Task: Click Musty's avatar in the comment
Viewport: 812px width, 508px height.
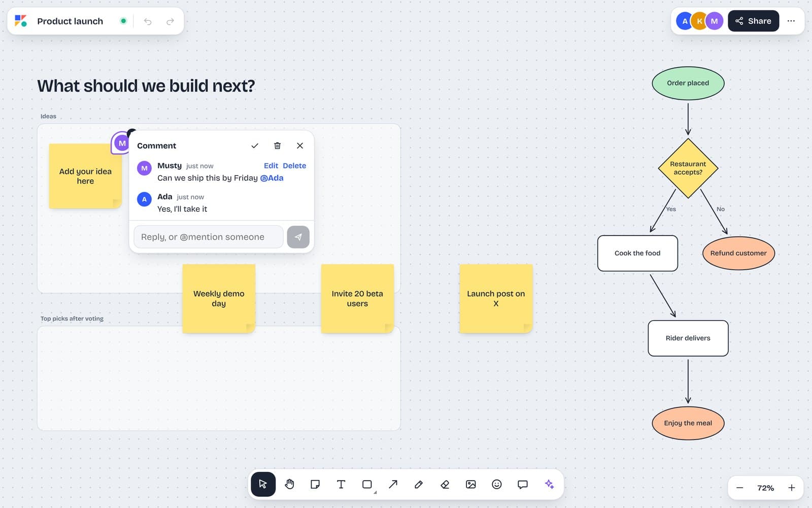Action: tap(144, 168)
